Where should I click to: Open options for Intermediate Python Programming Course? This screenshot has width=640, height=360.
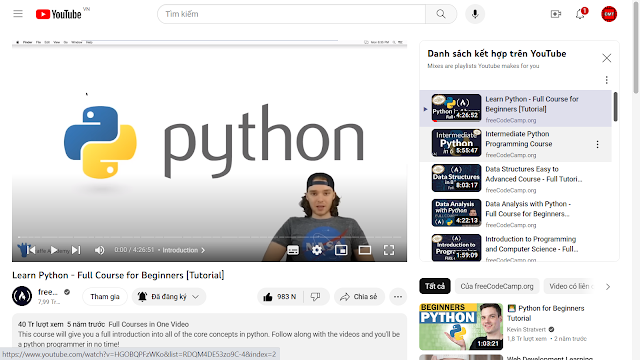(598, 144)
